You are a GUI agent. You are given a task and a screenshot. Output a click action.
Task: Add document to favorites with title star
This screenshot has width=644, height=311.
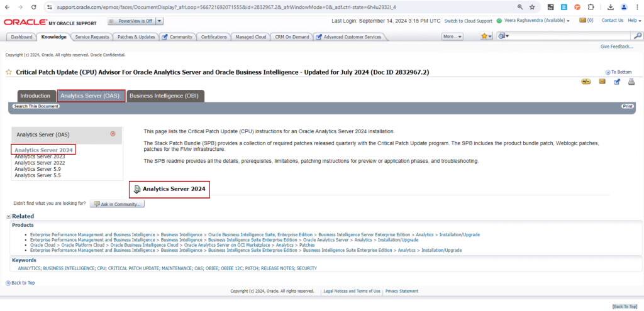(x=9, y=72)
